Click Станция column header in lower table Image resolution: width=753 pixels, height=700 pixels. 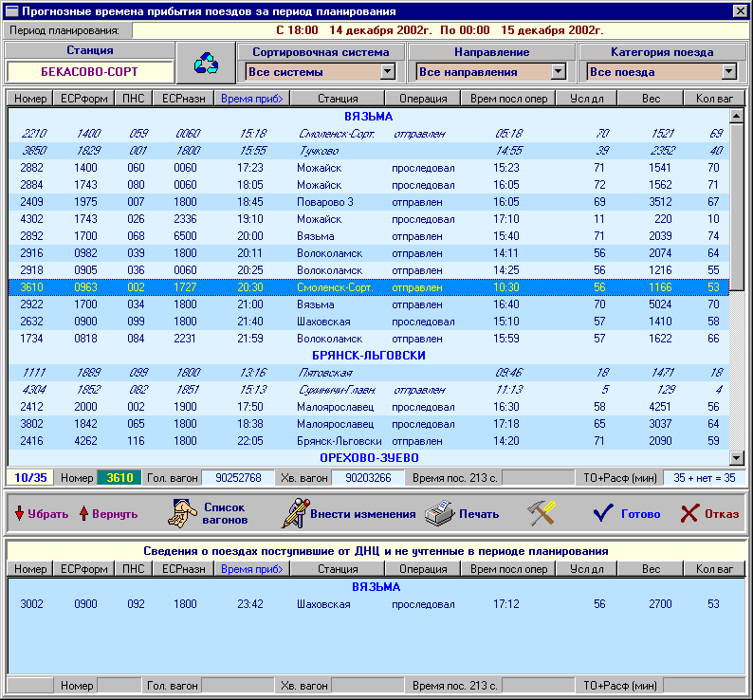pyautogui.click(x=338, y=569)
